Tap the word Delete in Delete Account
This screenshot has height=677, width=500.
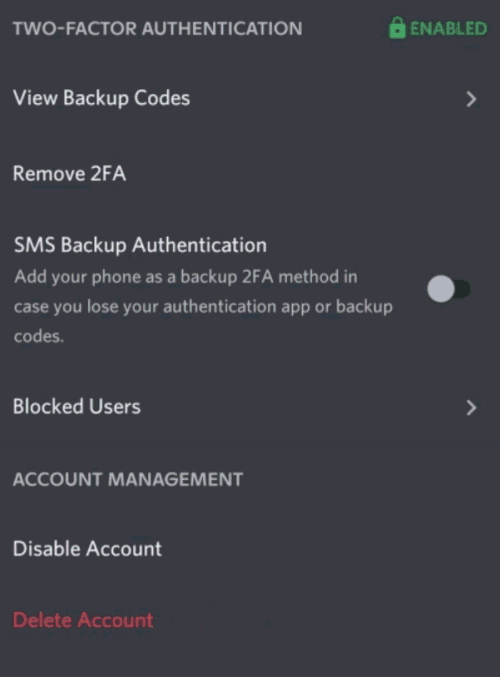click(42, 620)
